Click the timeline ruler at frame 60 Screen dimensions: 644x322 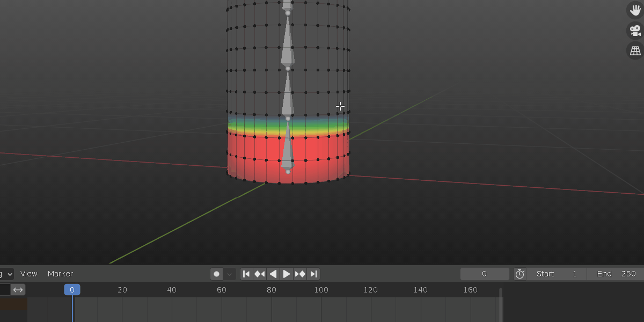[222, 290]
